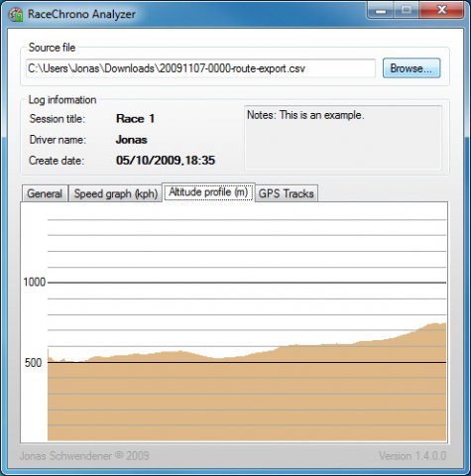Minimize the RaceChrono Analyzer window
Image resolution: width=471 pixels, height=476 pixels.
381,11
